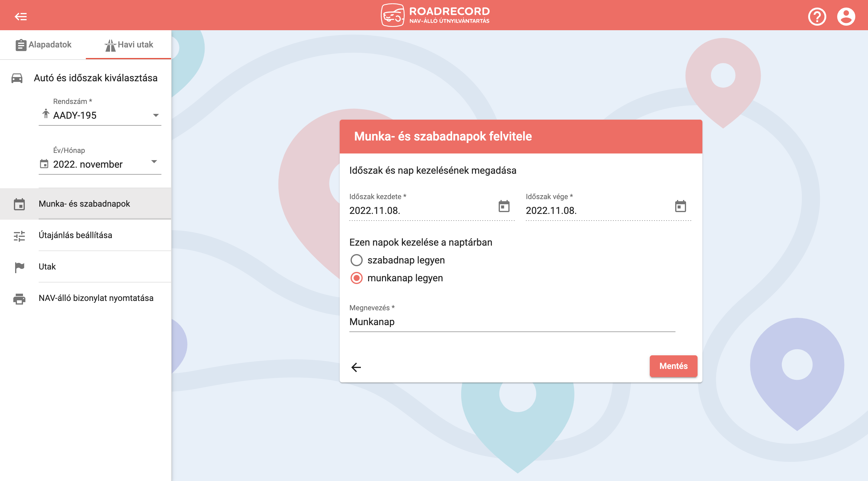Select the szabadnap legyen radio button
Image resolution: width=868 pixels, height=481 pixels.
357,260
